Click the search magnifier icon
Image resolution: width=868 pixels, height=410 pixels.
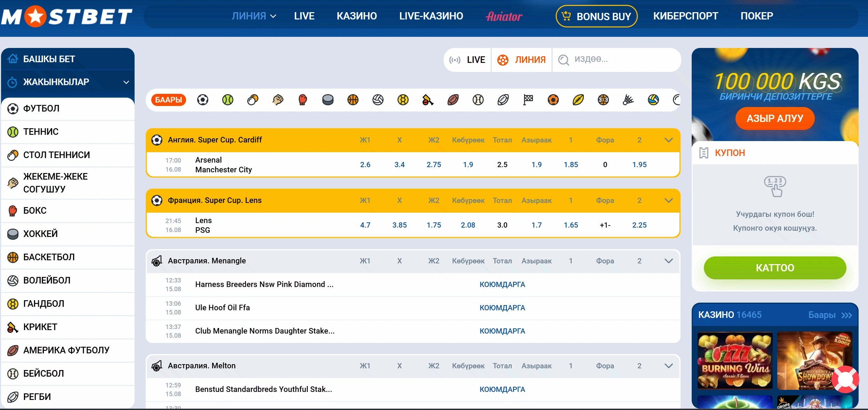[563, 60]
